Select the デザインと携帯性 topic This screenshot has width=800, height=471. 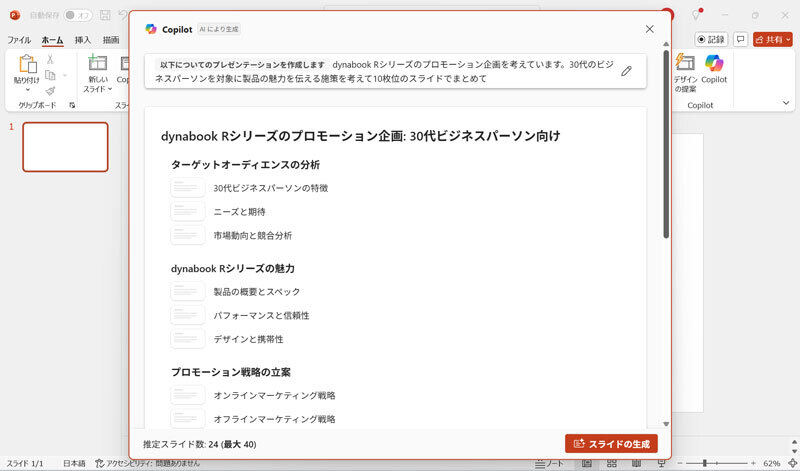point(248,339)
